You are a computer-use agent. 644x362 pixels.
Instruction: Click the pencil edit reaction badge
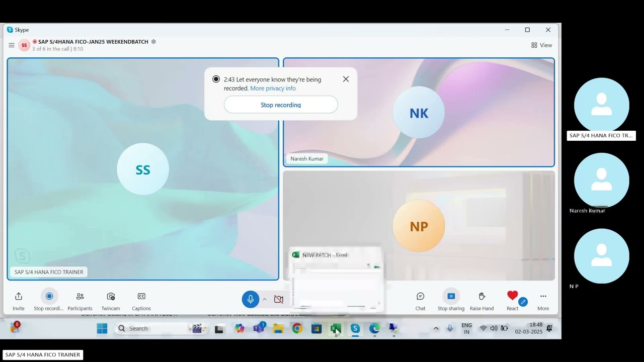click(523, 302)
